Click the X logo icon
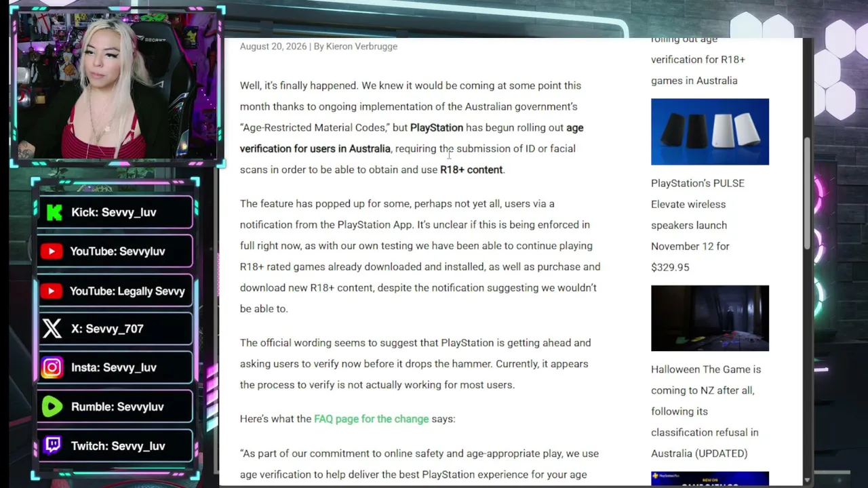Screen dimensions: 868x488 (52, 329)
